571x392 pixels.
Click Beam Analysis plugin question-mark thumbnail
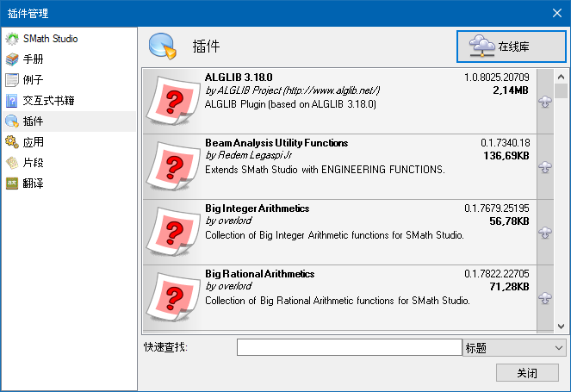pos(173,166)
